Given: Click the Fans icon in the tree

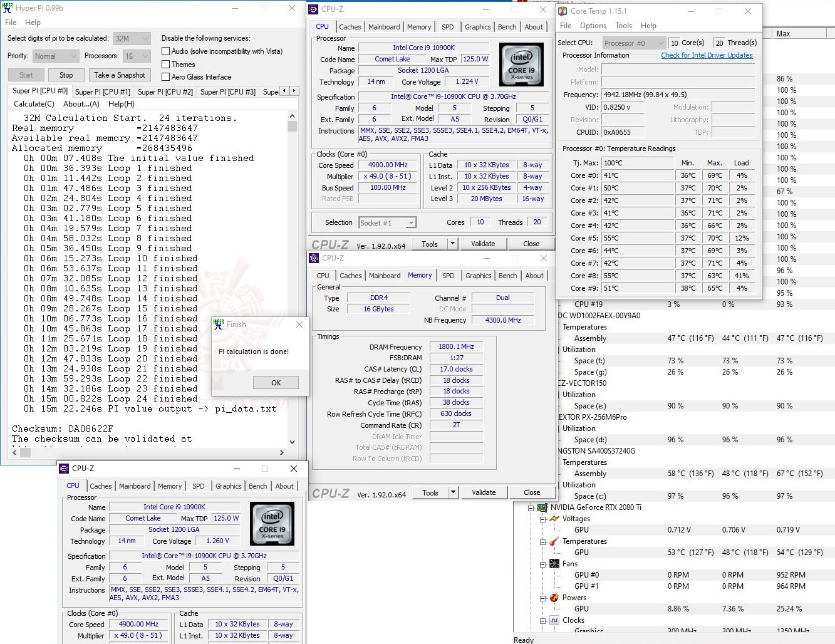Looking at the screenshot, I should (x=554, y=564).
